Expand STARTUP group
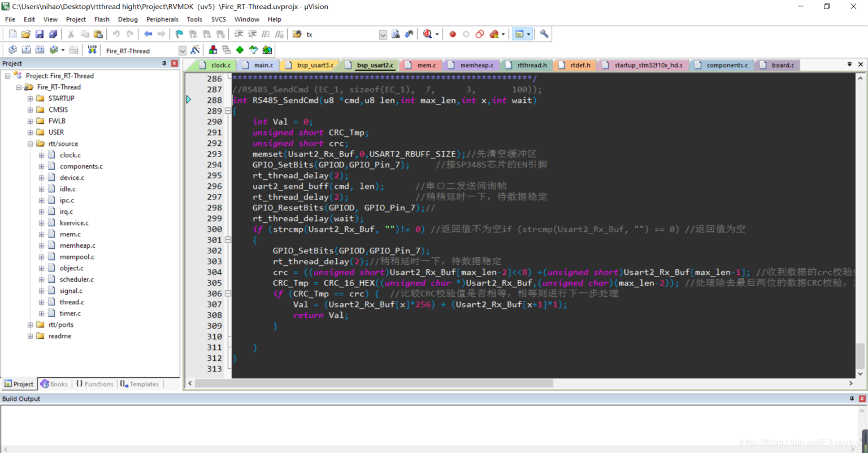 [x=30, y=98]
